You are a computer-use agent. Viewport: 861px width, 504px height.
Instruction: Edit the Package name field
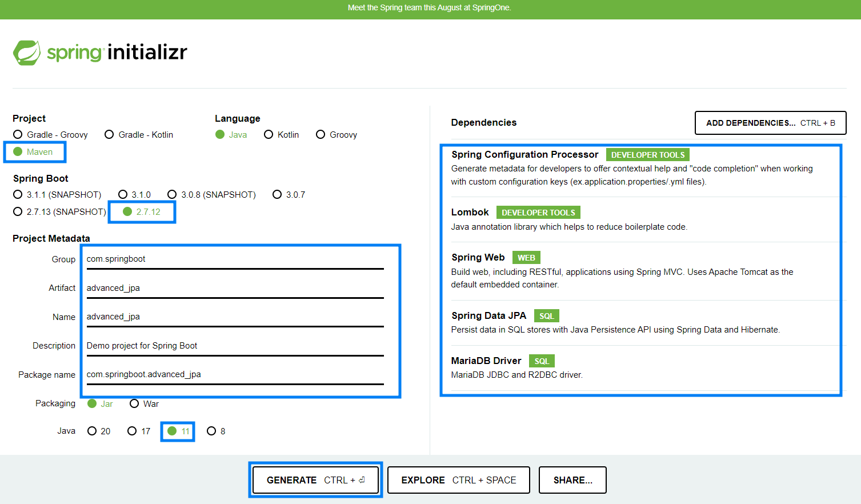(235, 374)
